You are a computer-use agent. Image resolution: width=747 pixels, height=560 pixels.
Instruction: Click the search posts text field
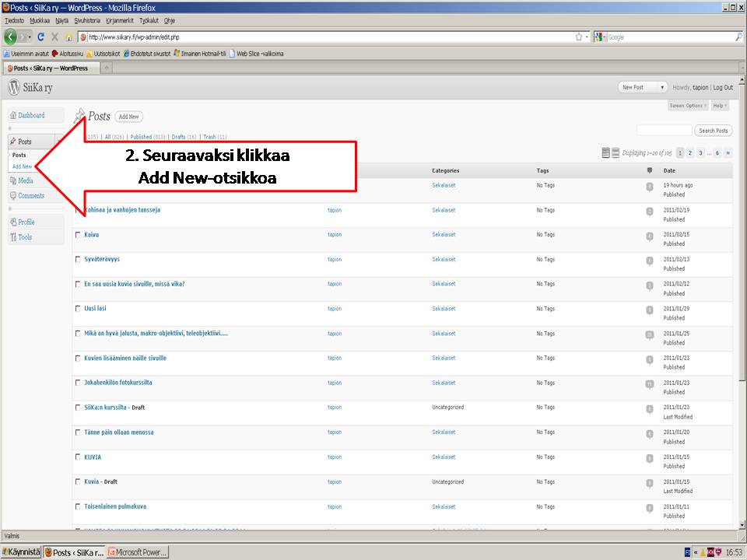click(664, 131)
